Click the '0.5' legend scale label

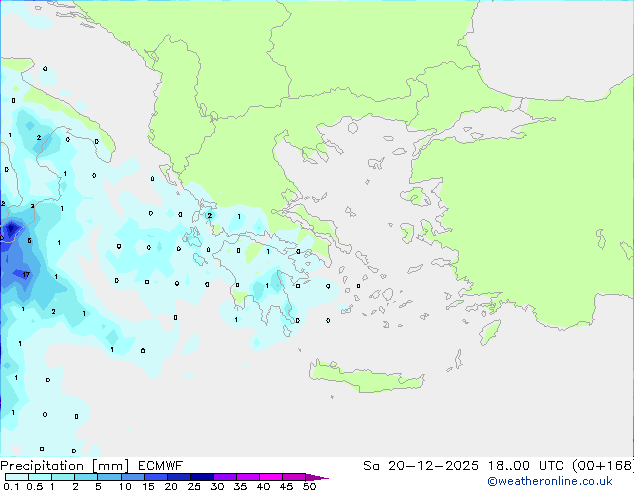(34, 486)
